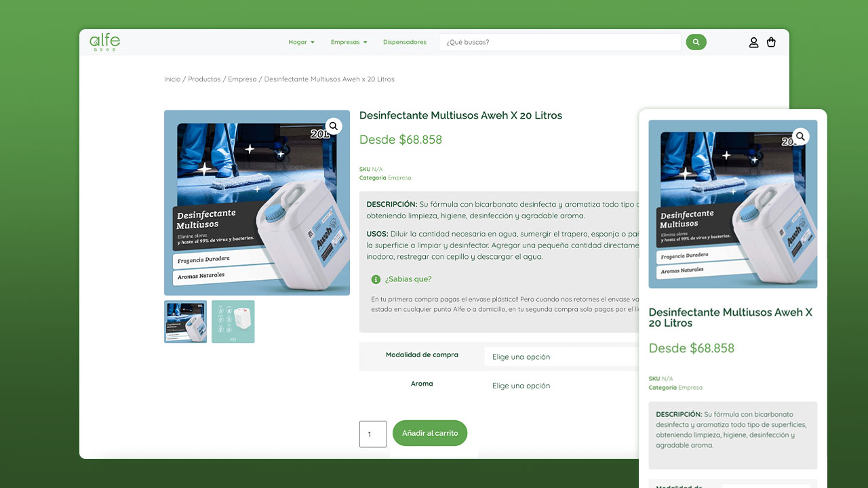Expand the Empresas menu
868x488 pixels.
point(349,42)
